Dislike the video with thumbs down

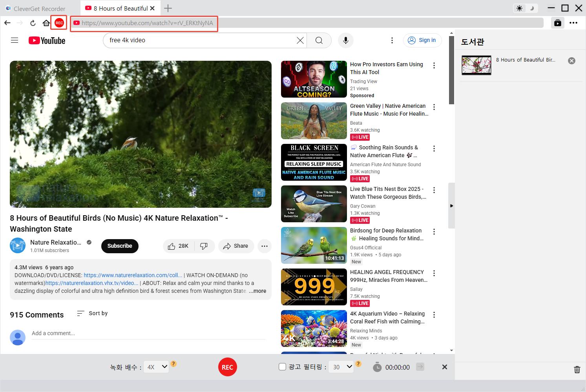pos(204,246)
